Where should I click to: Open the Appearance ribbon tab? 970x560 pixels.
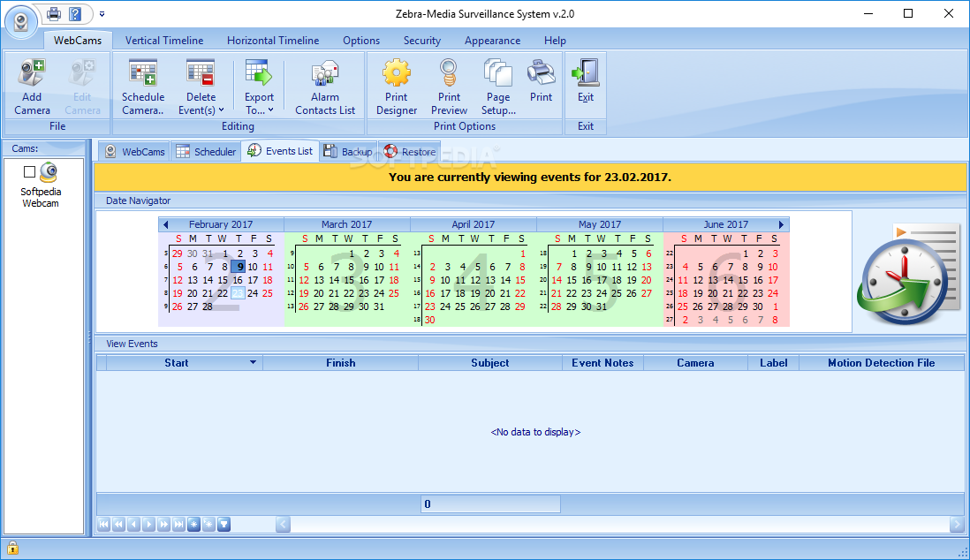coord(492,41)
